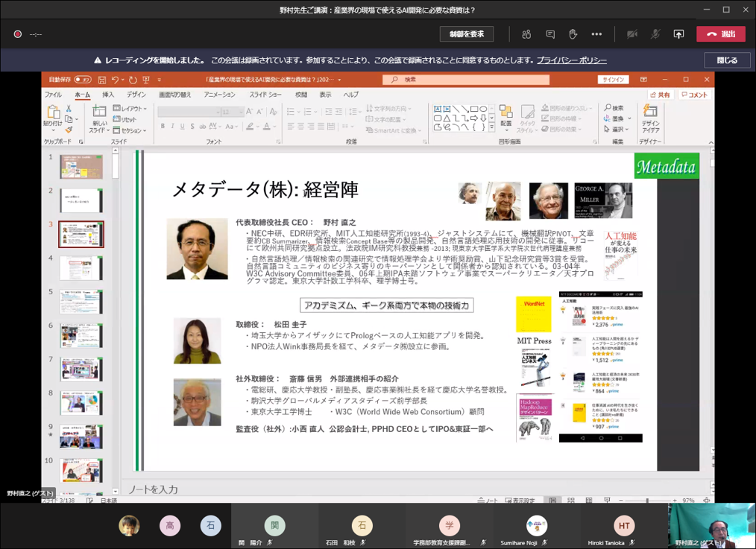
Task: Redo action in quick access toolbar
Action: [133, 80]
